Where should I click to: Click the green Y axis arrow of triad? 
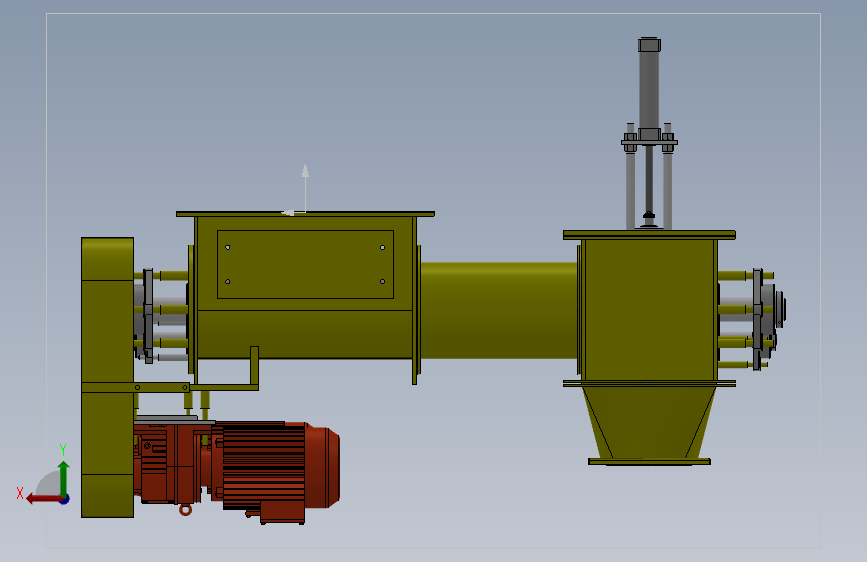pos(64,477)
